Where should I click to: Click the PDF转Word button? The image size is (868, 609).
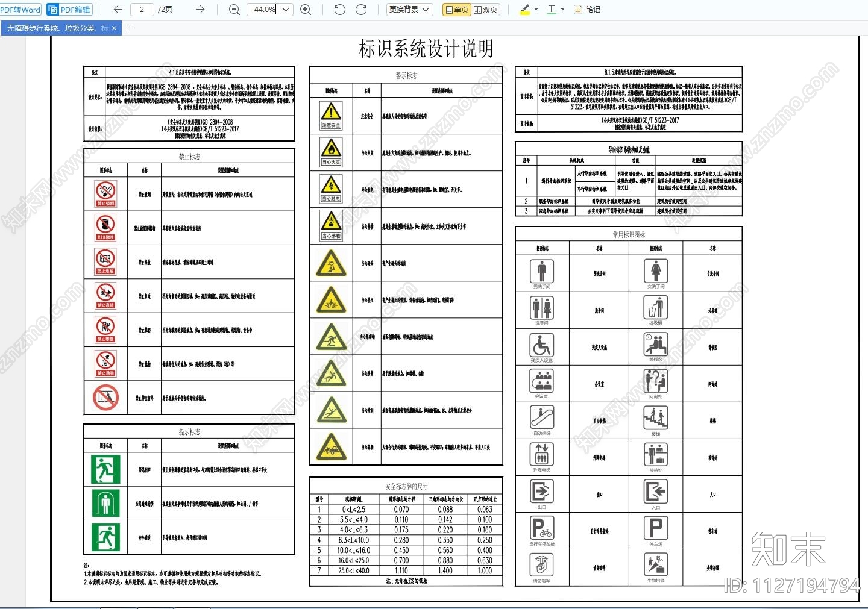coord(20,10)
